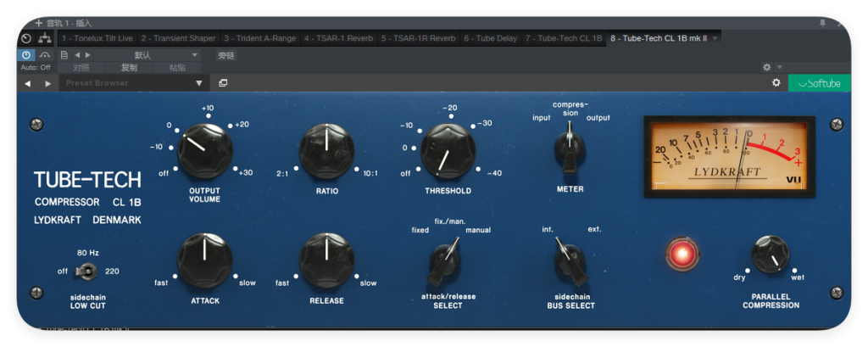The image size is (868, 347).
Task: Switch to the 3 - Trident A-Range tab
Action: point(259,38)
